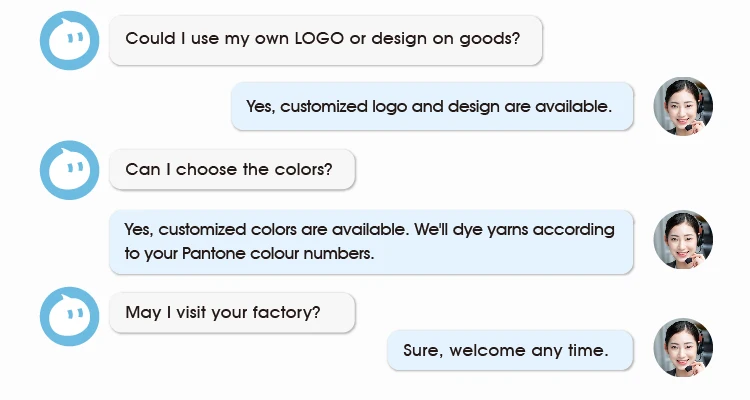Viewport: 750px width, 400px height.
Task: Select the 'Could I use my own LOGO' message
Action: pyautogui.click(x=325, y=40)
